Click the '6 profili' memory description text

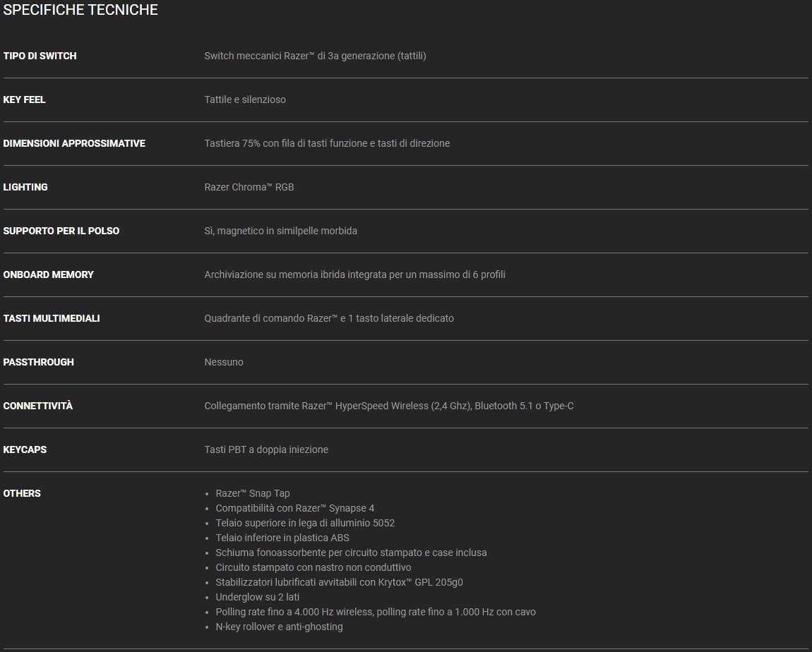pos(354,274)
